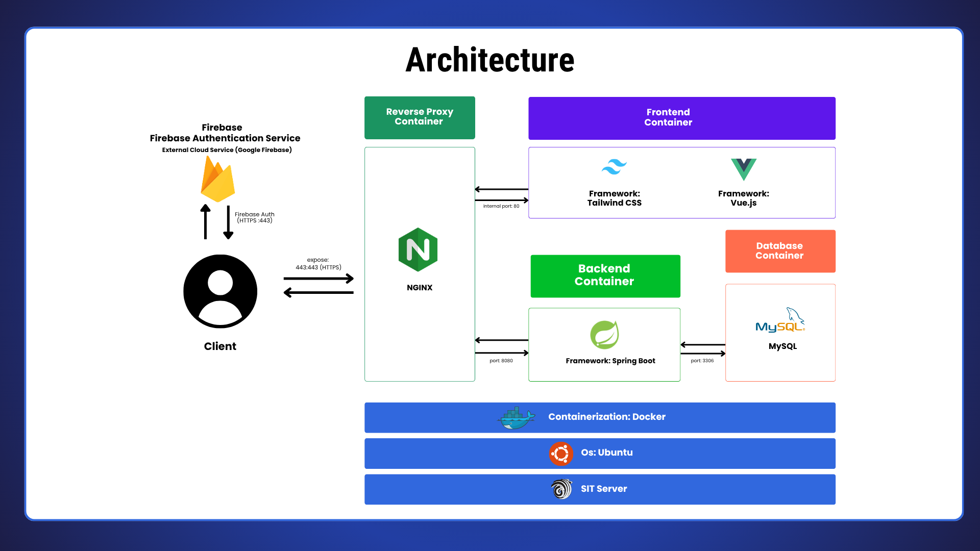980x551 pixels.
Task: Select the Tailwind CSS wave icon
Action: [614, 167]
